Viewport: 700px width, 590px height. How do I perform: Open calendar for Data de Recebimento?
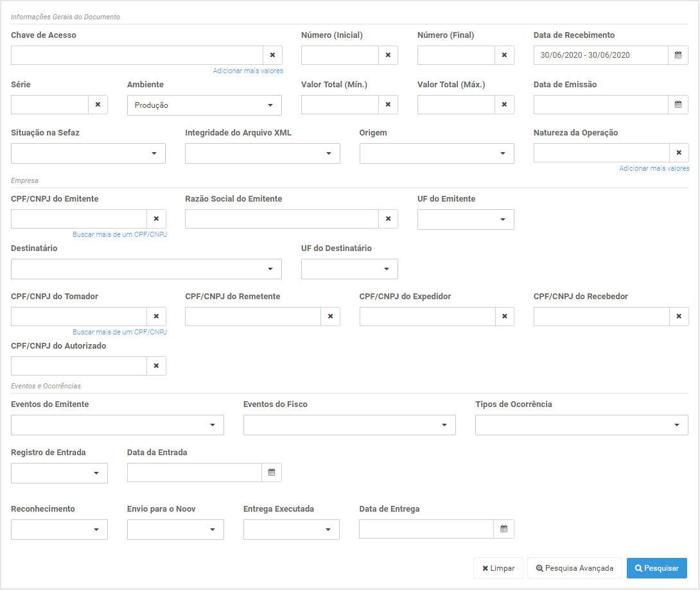(x=678, y=55)
